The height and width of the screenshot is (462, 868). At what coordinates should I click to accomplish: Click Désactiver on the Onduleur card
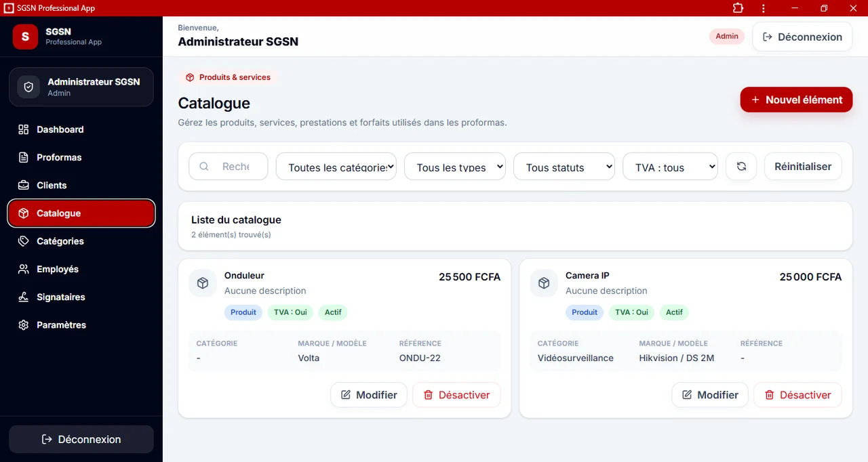456,395
